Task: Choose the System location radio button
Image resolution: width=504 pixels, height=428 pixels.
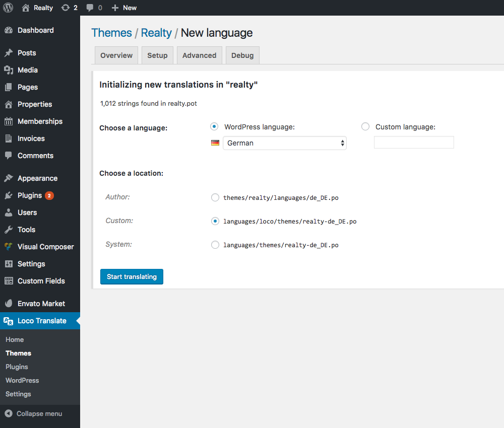Action: point(215,245)
